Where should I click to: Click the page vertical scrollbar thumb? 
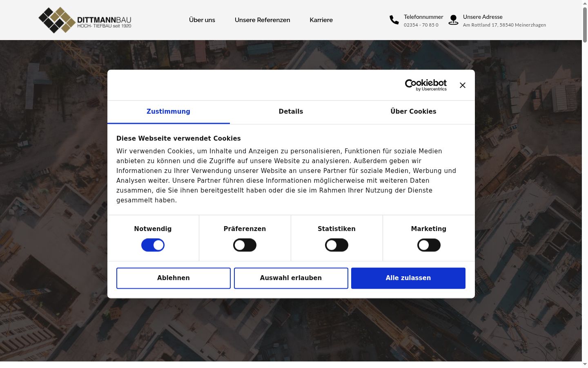click(585, 25)
